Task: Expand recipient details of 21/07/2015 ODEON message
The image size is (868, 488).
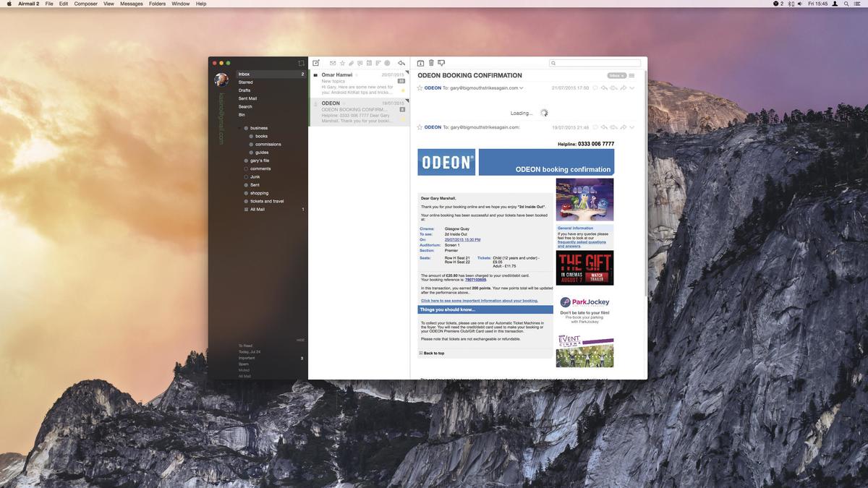Action: click(x=522, y=88)
